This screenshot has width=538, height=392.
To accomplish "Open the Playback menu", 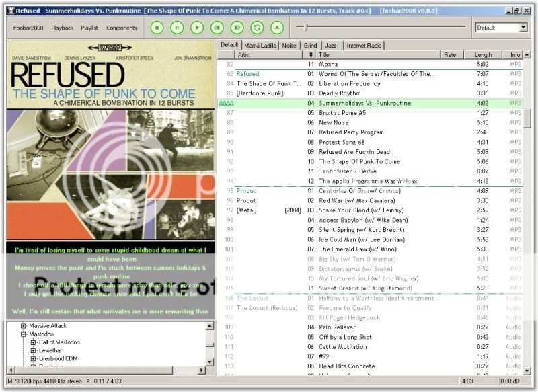I will [63, 28].
